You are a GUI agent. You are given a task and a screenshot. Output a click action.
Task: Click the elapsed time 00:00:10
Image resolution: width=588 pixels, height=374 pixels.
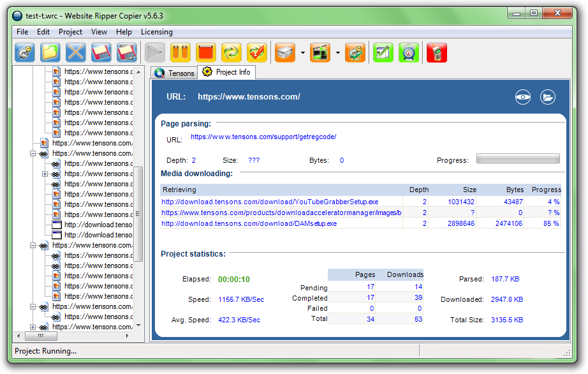234,280
